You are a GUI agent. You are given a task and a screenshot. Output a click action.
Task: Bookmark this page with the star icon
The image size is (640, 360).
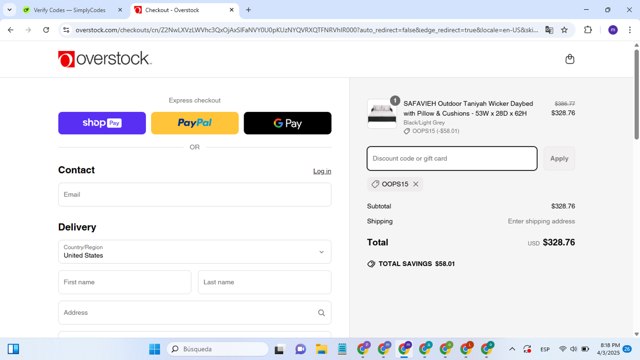coord(564,30)
